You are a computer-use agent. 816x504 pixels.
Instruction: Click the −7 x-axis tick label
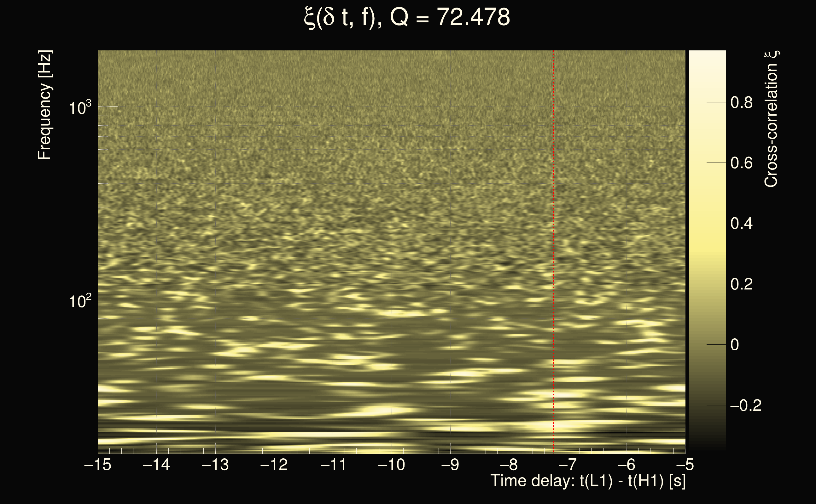[x=568, y=465]
